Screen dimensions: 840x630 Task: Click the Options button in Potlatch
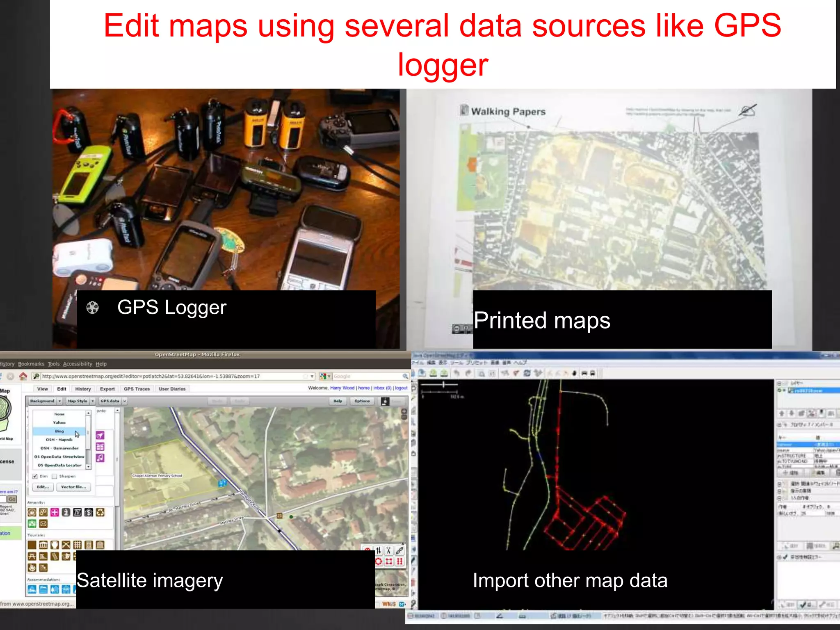tap(362, 401)
